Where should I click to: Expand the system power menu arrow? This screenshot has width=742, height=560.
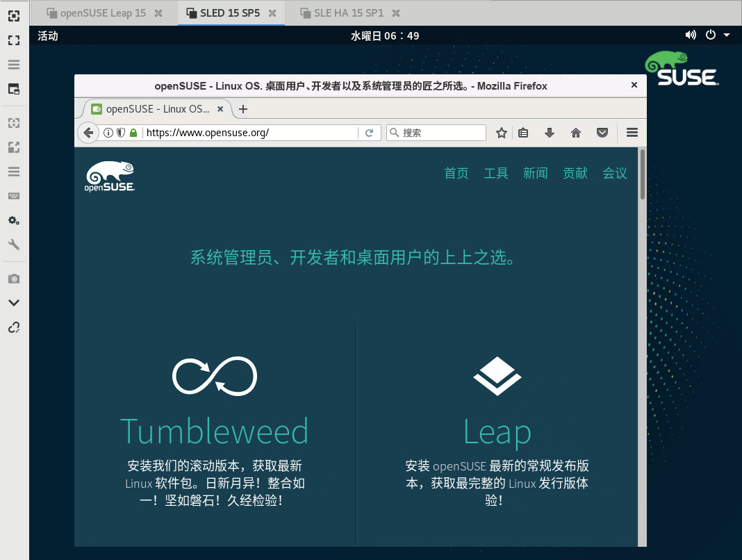click(727, 35)
